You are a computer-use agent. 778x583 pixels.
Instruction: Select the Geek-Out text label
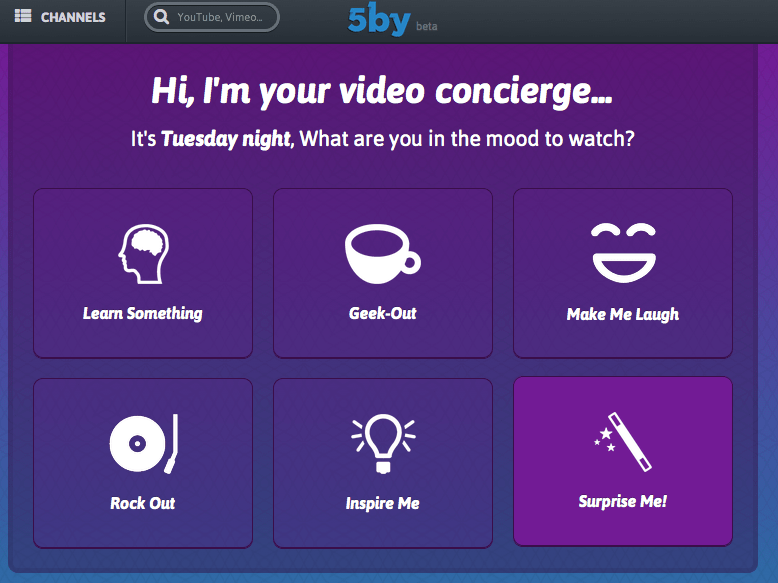pyautogui.click(x=383, y=313)
